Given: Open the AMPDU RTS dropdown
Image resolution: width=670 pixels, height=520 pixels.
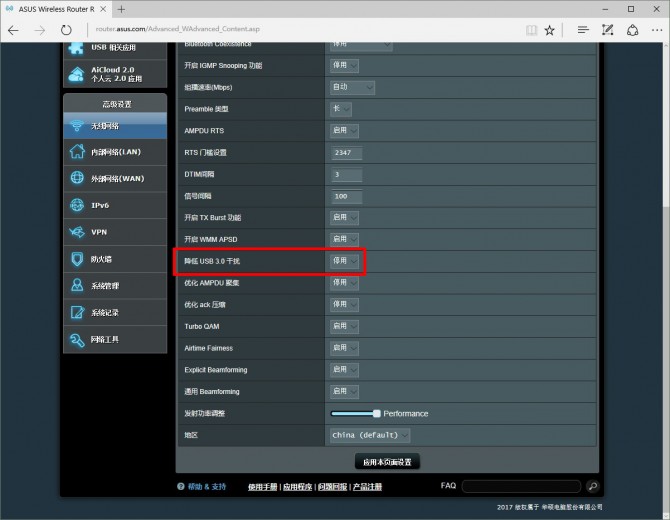Looking at the screenshot, I should point(344,131).
